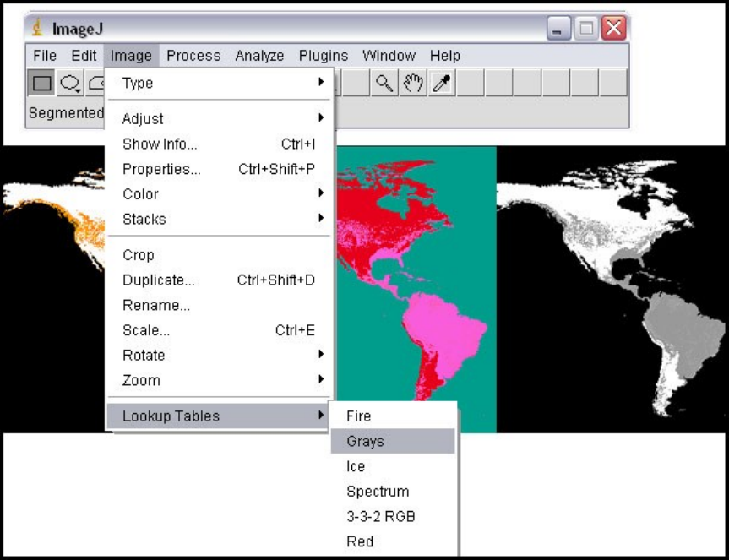
Task: Select the Magnifying glass zoom tool
Action: [x=384, y=83]
